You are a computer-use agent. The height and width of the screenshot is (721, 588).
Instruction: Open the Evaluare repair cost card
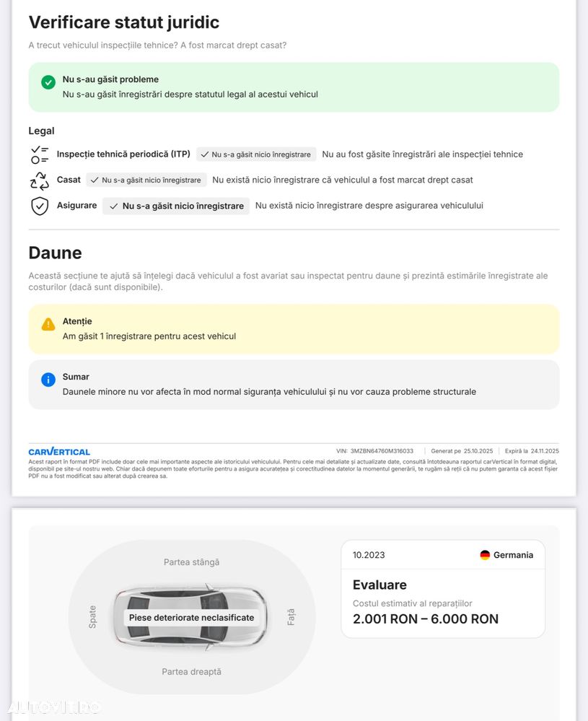click(x=442, y=589)
